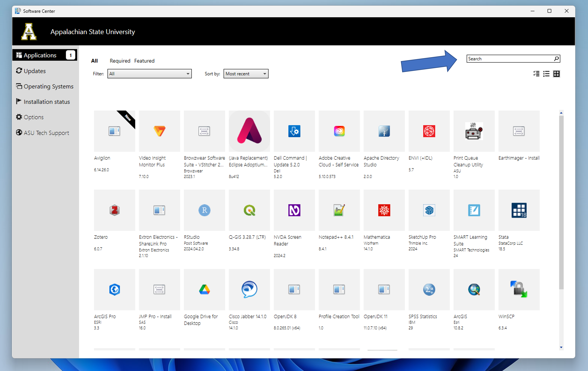Open the Q-GIS 3.28.7 icon

point(249,210)
